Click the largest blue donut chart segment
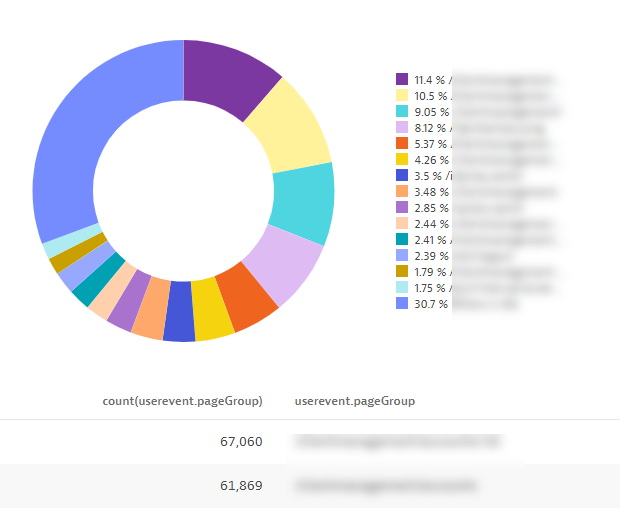Image resolution: width=620 pixels, height=511 pixels. click(80, 140)
